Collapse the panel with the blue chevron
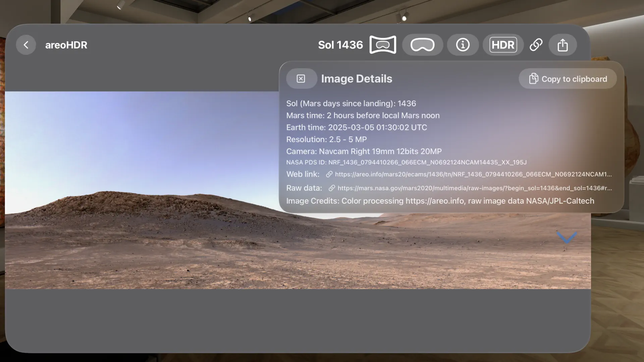The height and width of the screenshot is (362, 644). click(567, 237)
